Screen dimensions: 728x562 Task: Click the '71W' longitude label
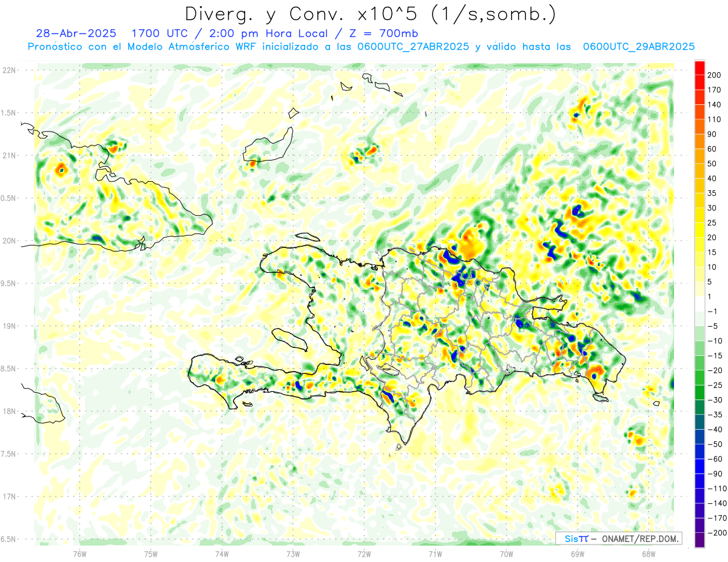pos(435,553)
